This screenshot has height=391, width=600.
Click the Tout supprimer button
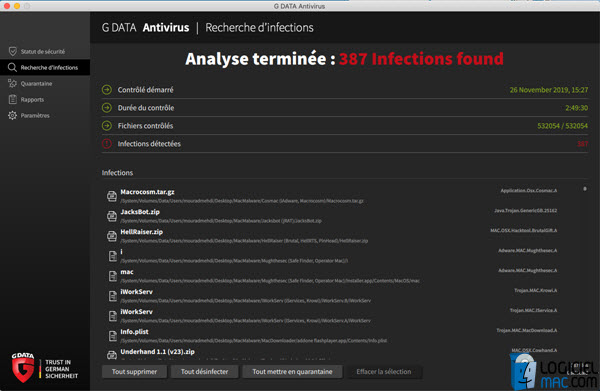coord(134,371)
